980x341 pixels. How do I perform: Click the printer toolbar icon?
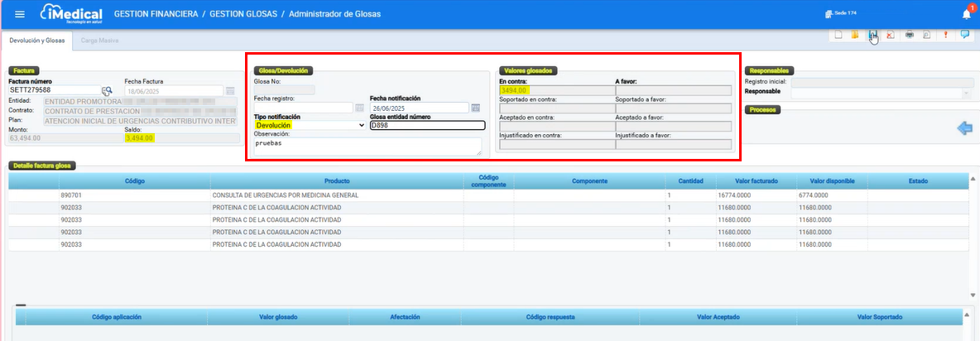tap(910, 35)
